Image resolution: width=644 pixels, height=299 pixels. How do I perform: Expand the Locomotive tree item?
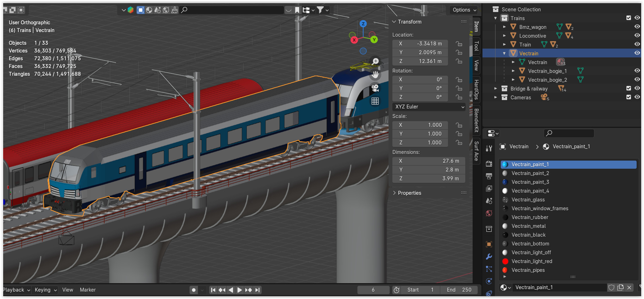click(504, 36)
